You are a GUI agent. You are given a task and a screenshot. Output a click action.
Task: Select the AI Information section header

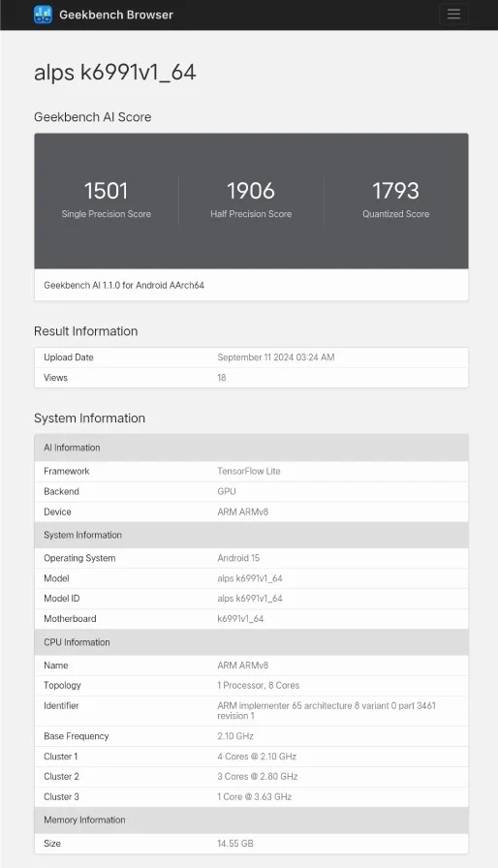(x=251, y=448)
